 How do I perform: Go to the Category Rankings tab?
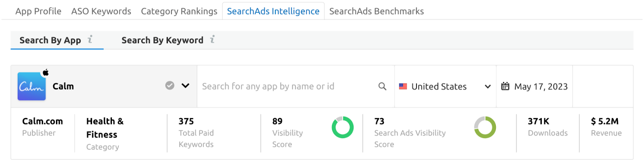pos(179,11)
